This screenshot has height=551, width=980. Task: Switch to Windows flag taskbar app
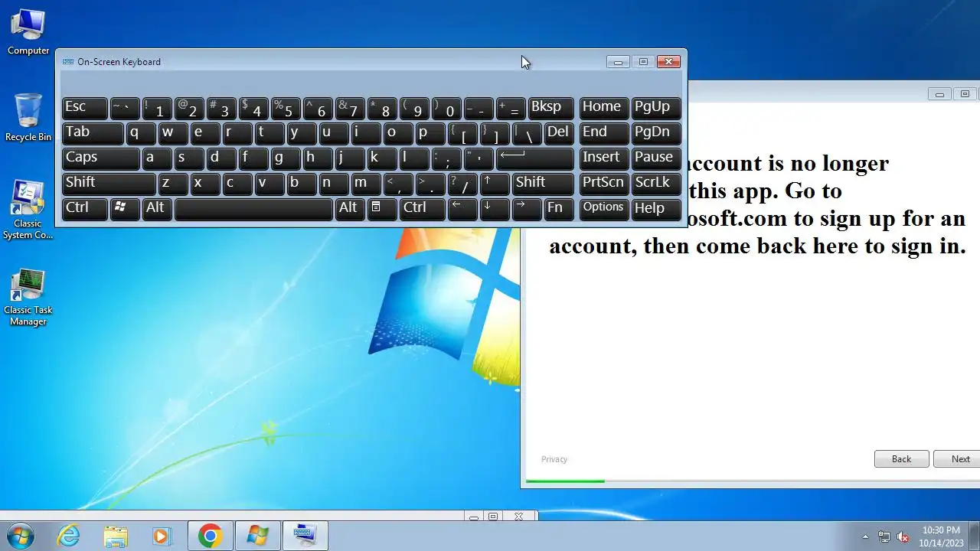pyautogui.click(x=257, y=536)
